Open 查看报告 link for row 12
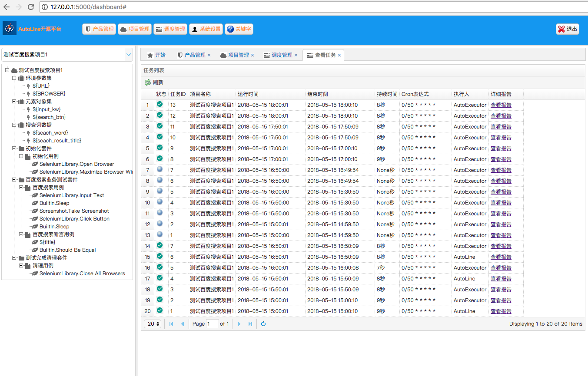 501,224
